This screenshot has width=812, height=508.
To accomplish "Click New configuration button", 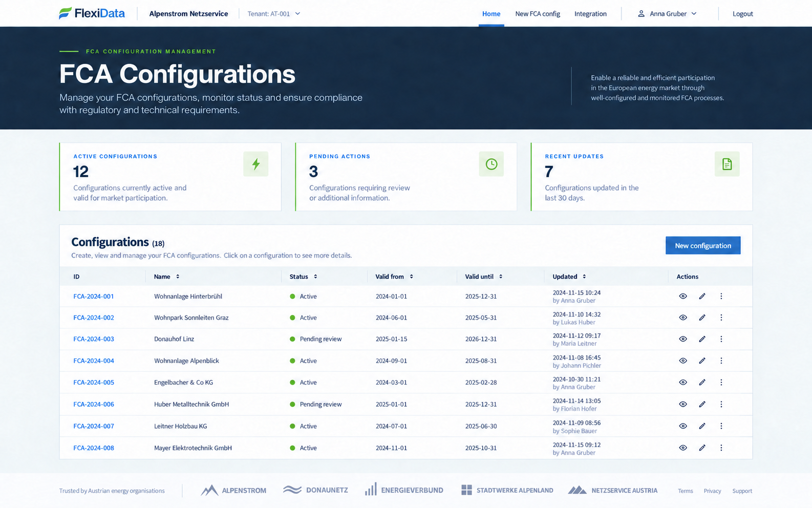I will pos(703,245).
